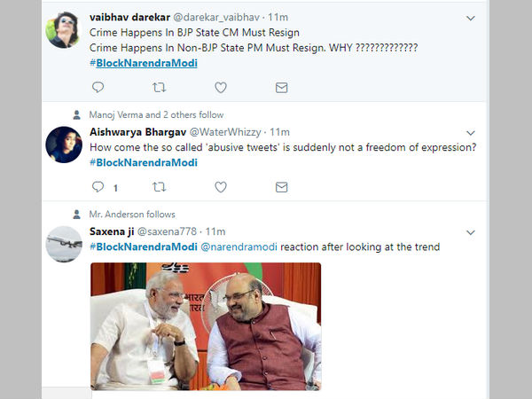532x399 pixels.
Task: Reply to vaibhav darekar's tweet
Action: coord(98,87)
